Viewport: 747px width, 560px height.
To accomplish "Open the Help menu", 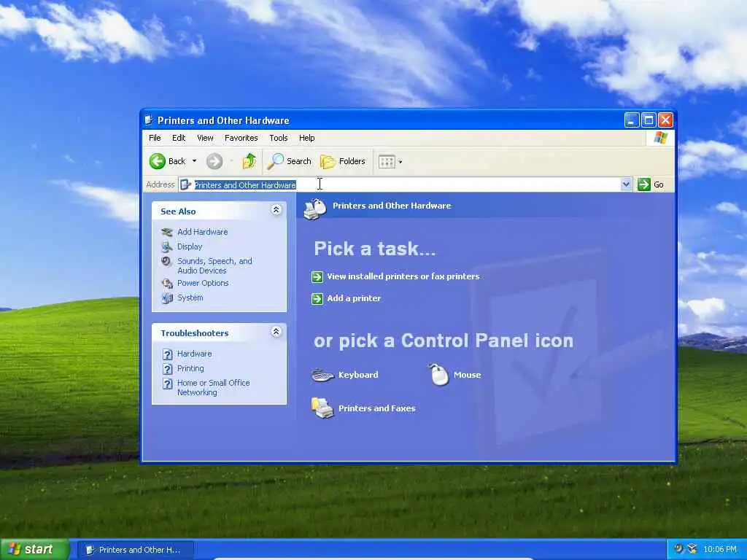I will point(307,138).
